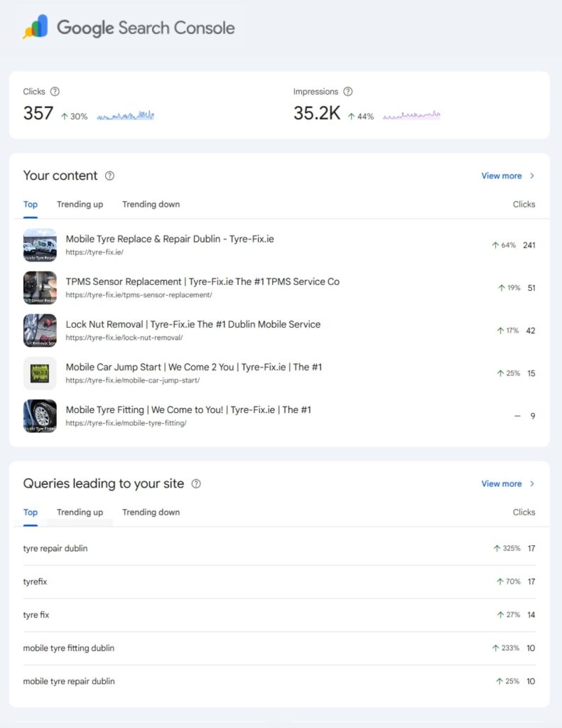
Task: Open the Impressions sparkline chart
Action: point(411,115)
